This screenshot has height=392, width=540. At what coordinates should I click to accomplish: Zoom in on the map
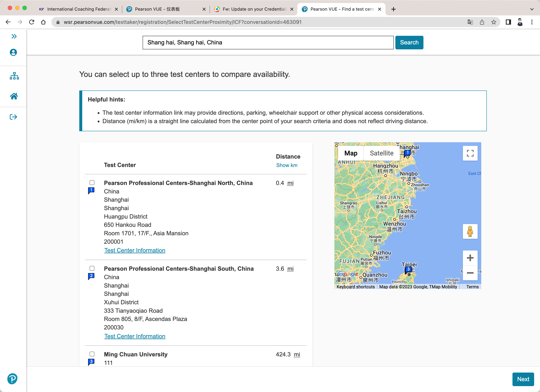coord(470,258)
